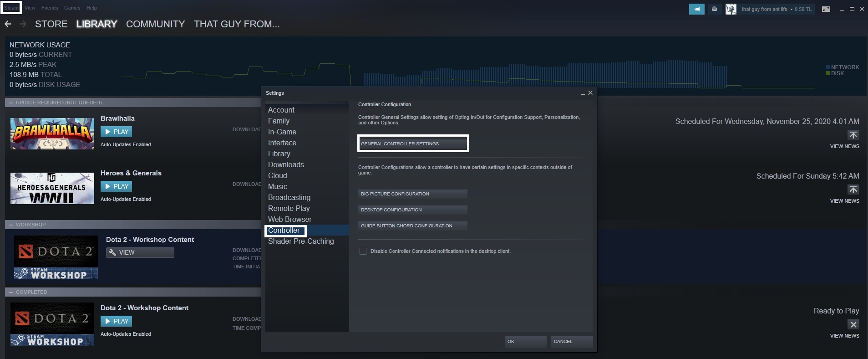
Task: Click Dota 2 thumbnail in Workshop section
Action: pyautogui.click(x=56, y=257)
